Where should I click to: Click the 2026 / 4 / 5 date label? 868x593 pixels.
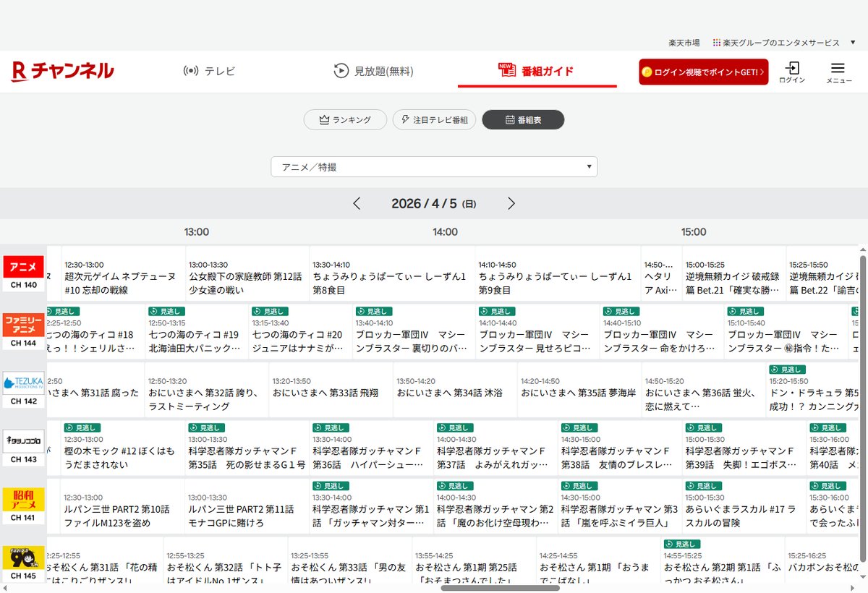pos(434,204)
